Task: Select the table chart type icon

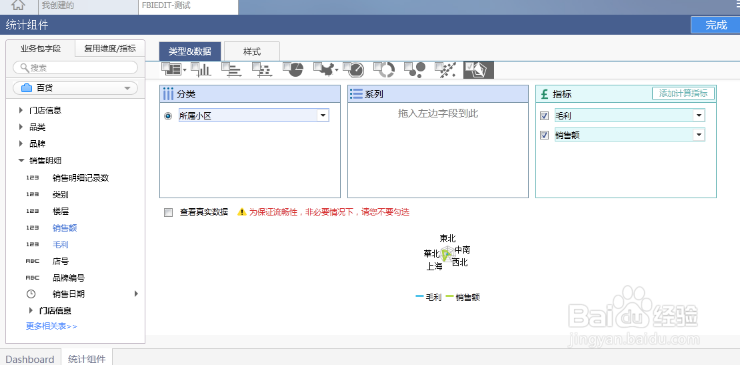Action: coord(171,70)
